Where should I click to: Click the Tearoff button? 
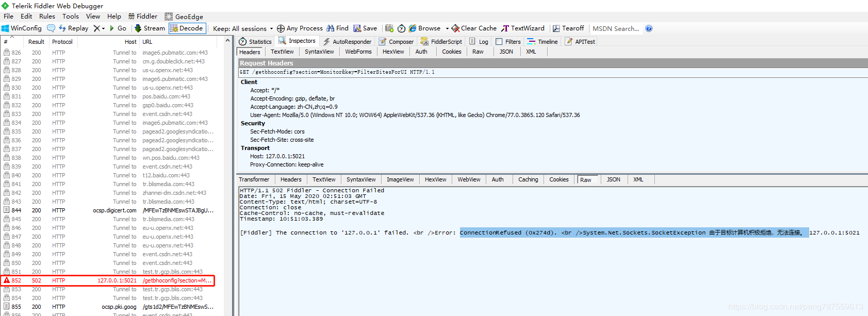568,28
